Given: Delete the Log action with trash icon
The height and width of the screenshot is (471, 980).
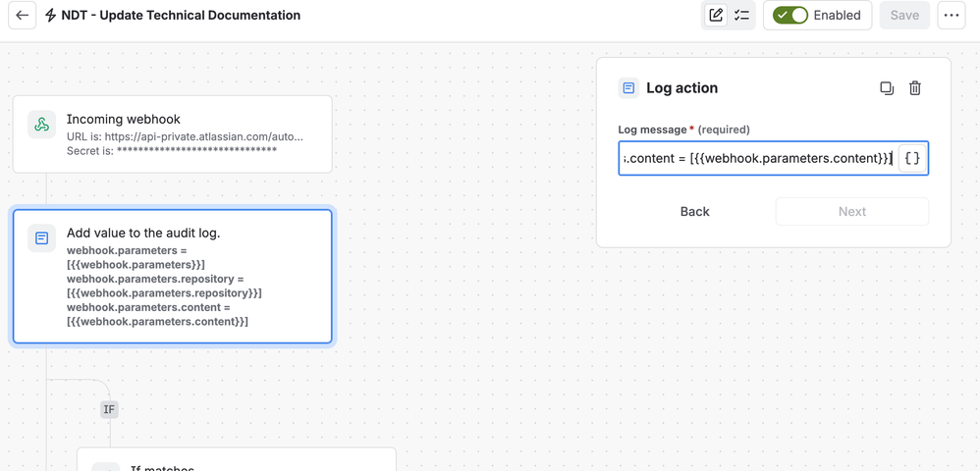Looking at the screenshot, I should (x=915, y=88).
